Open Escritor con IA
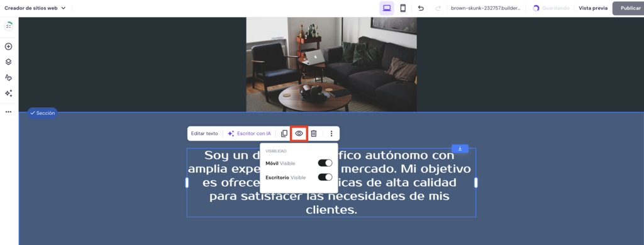Viewport: 644px width, 245px height. click(x=249, y=133)
